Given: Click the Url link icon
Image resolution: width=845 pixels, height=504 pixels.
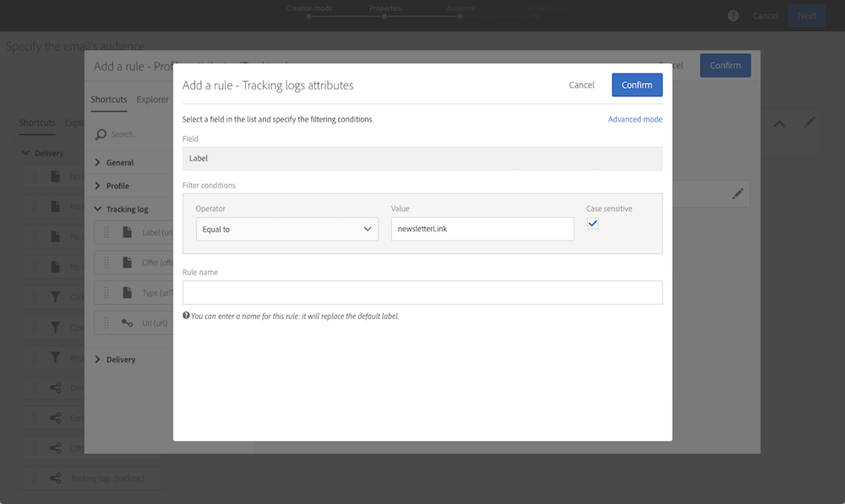Looking at the screenshot, I should [127, 322].
